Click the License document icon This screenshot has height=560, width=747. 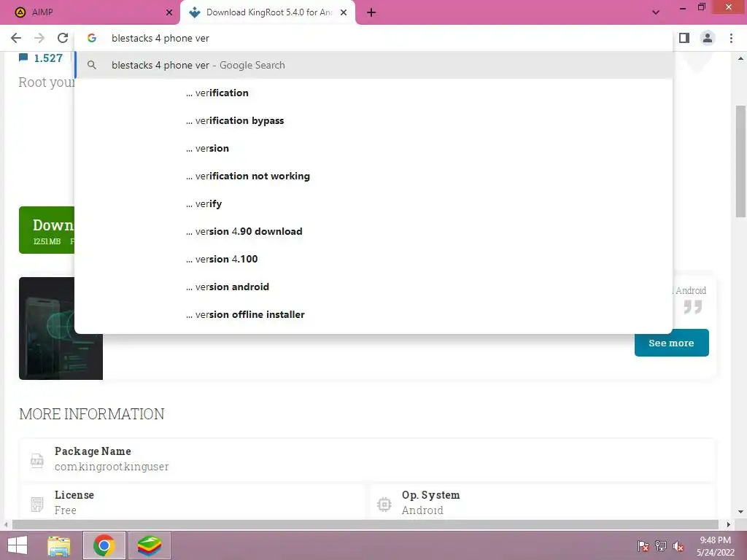(36, 504)
